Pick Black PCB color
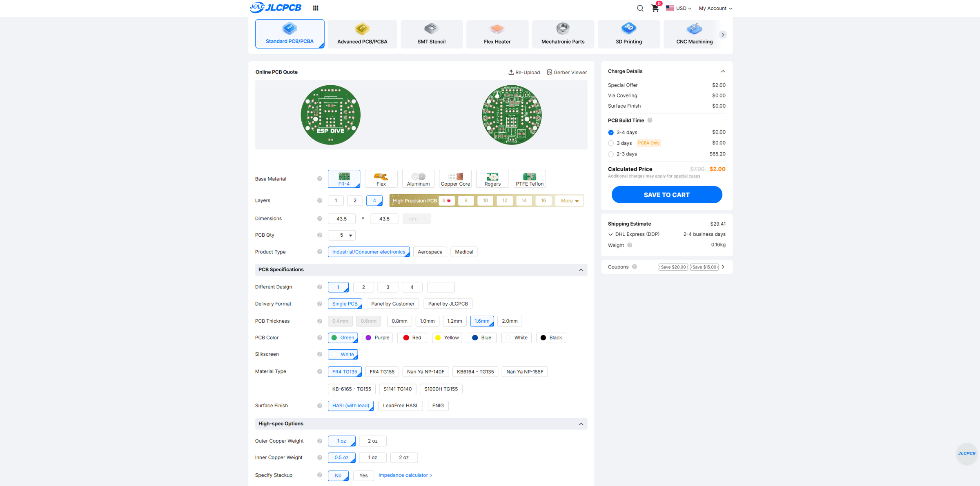Viewport: 980px width, 486px height. click(x=551, y=338)
